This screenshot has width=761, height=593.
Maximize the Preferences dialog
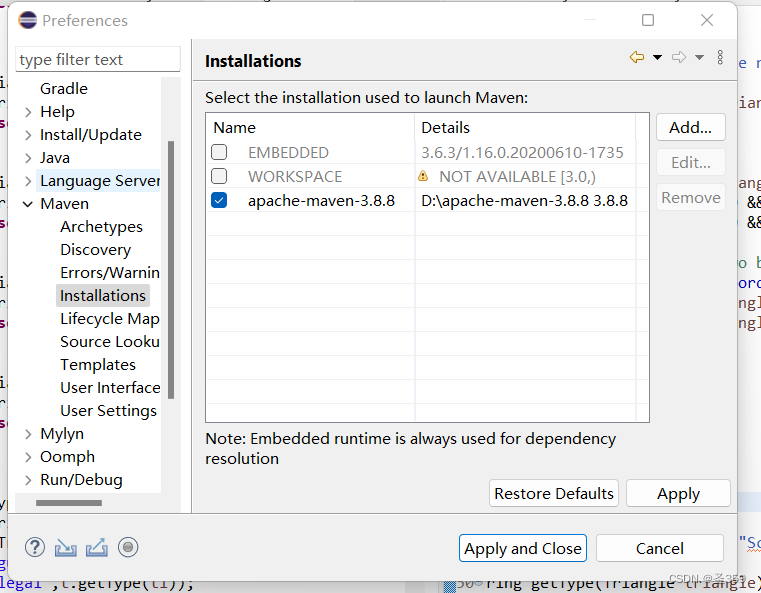coord(648,20)
